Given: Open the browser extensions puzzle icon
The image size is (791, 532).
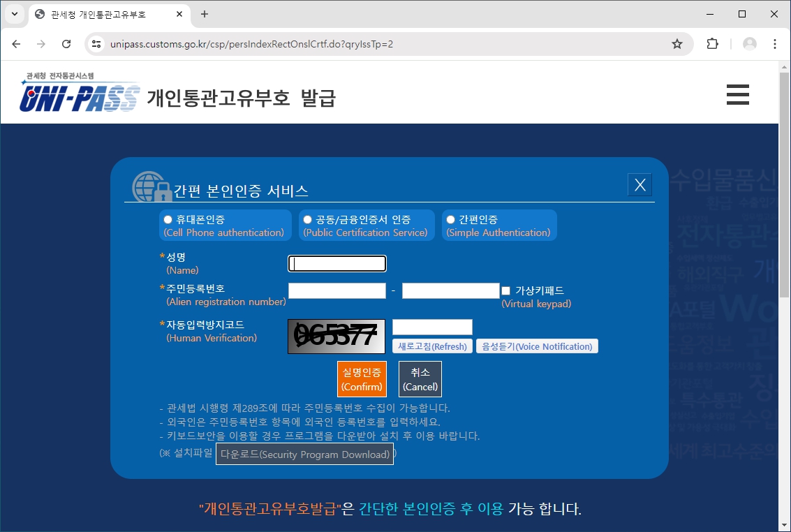Looking at the screenshot, I should click(712, 43).
